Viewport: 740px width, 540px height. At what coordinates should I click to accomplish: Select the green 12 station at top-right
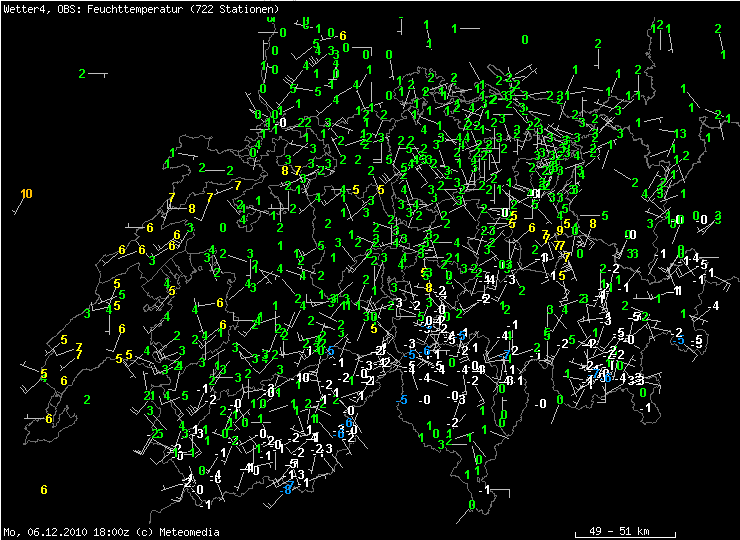[x=656, y=25]
